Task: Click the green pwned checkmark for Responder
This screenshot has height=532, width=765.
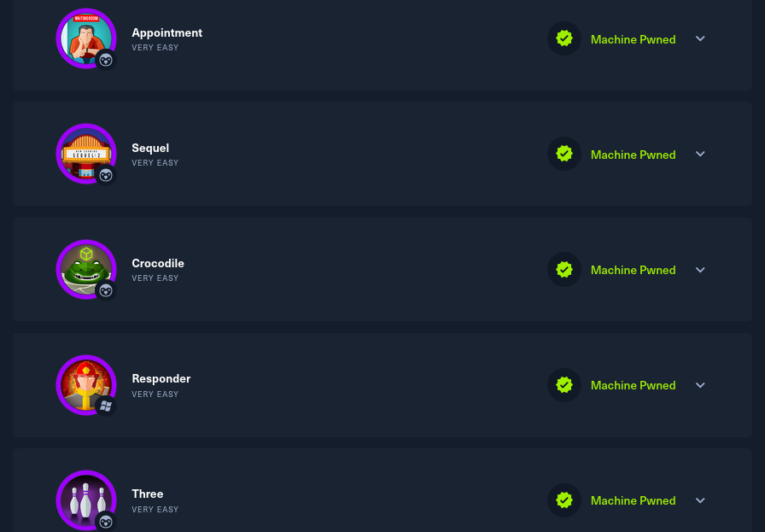Action: 564,384
